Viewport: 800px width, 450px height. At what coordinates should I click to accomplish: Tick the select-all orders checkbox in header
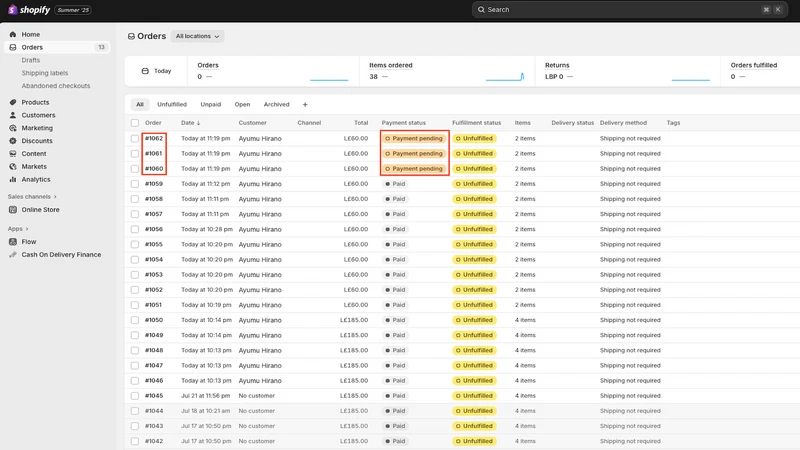[135, 123]
